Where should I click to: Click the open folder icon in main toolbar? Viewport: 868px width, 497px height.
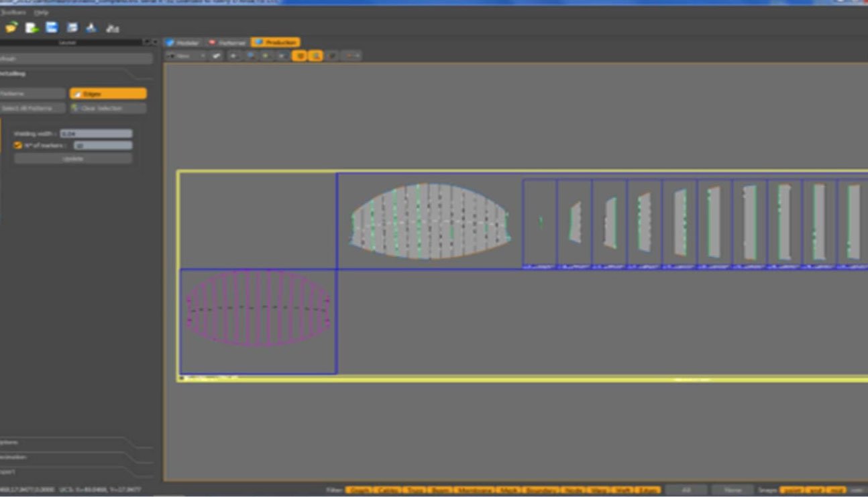point(11,27)
